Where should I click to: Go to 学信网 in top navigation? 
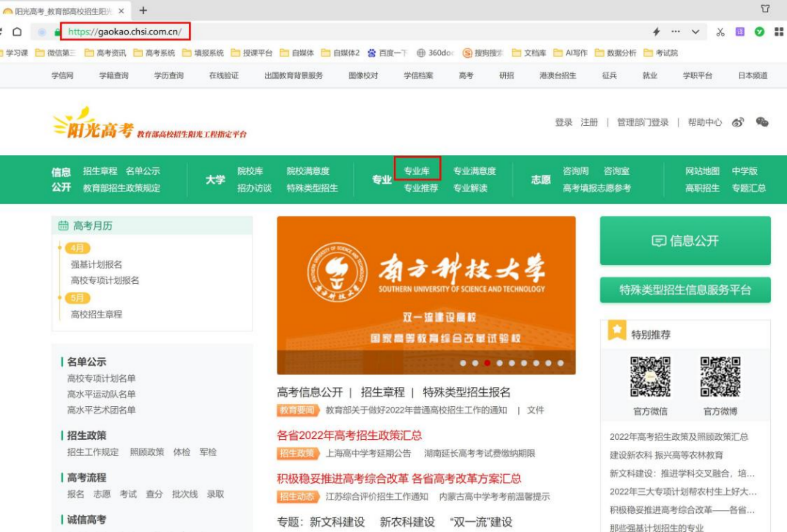62,75
